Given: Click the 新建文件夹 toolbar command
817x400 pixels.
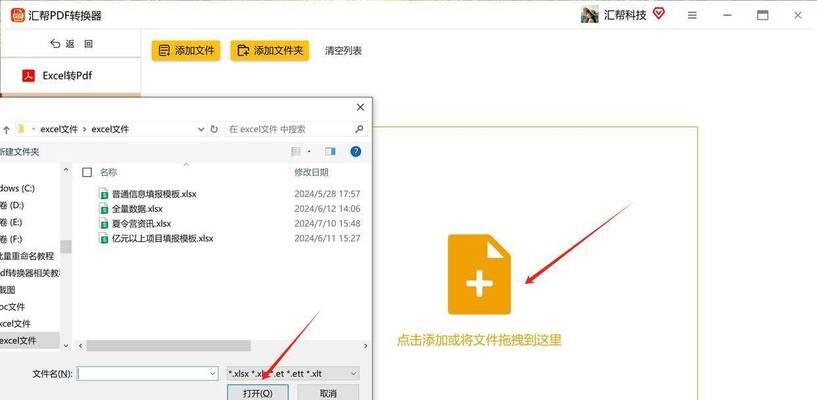Looking at the screenshot, I should [19, 152].
